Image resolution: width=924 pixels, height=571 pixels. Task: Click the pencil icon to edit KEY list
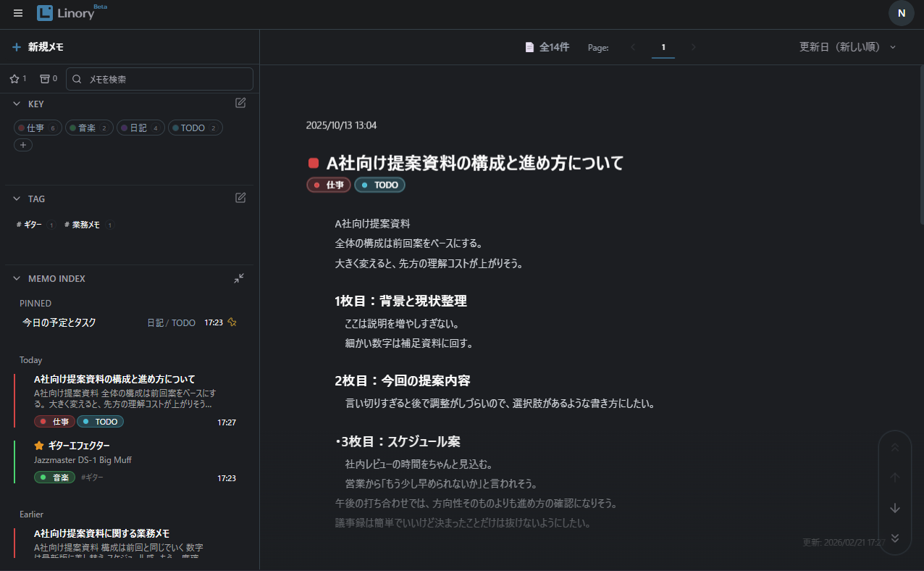point(240,103)
